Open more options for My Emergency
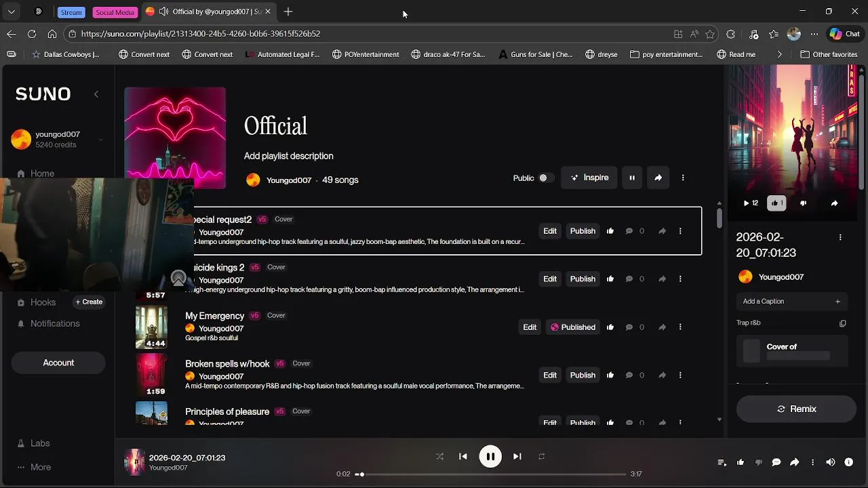Screen dimensions: 868x488 click(x=680, y=327)
